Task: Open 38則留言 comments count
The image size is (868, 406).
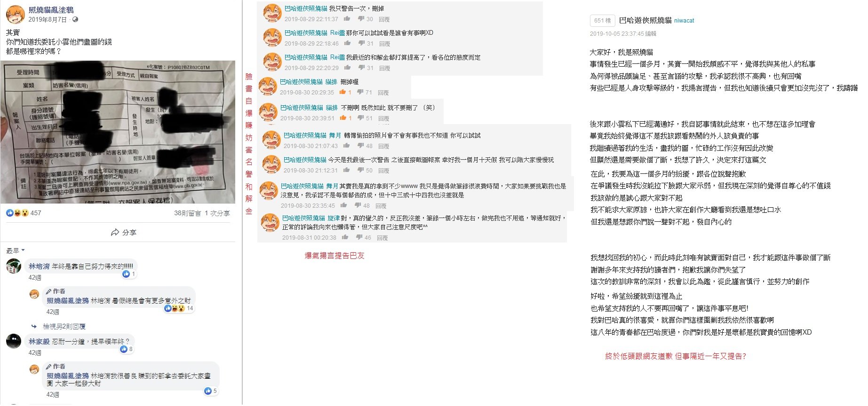Action: (187, 213)
